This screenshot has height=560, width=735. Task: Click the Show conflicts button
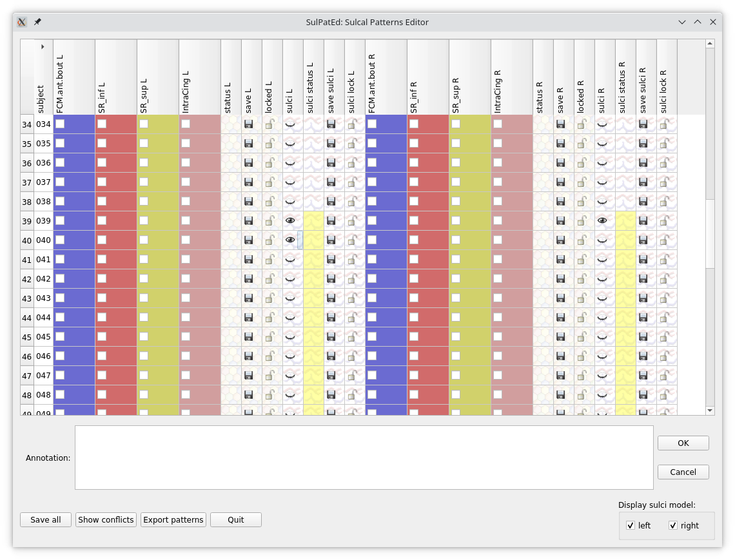106,520
